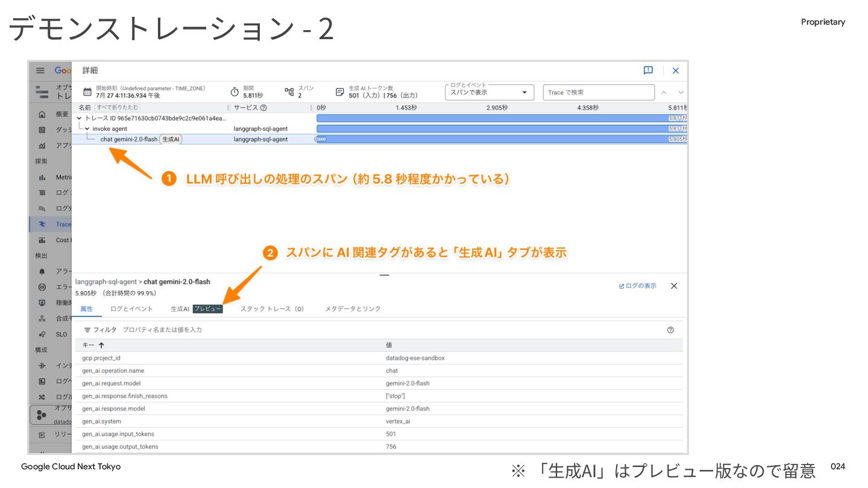Image resolution: width=868 pixels, height=488 pixels.
Task: Open the Cost explorer sidebar icon
Action: pos(42,240)
